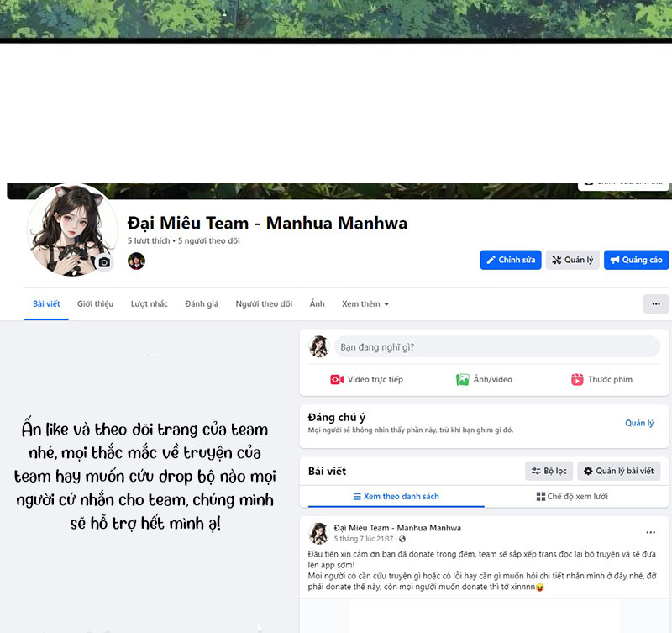The image size is (672, 633).
Task: Open the Giới thiệu tab
Action: [95, 303]
